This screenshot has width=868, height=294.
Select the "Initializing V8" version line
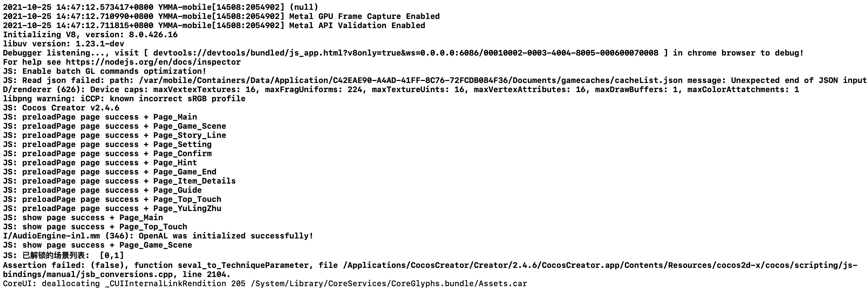[90, 35]
